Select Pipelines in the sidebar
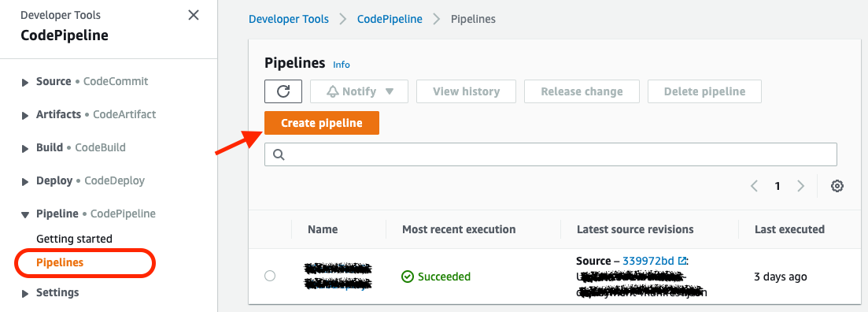The image size is (868, 312). point(60,262)
